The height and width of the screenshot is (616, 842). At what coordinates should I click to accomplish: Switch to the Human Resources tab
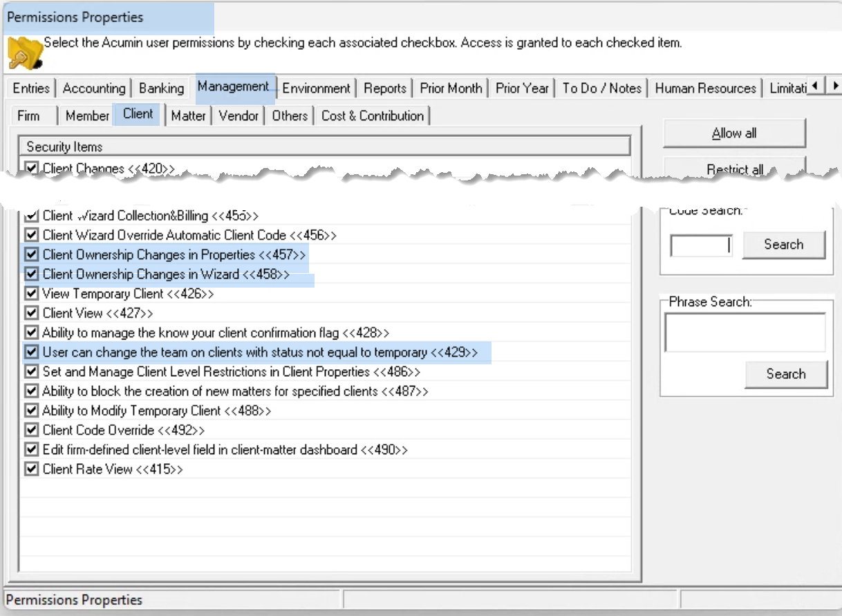pos(706,88)
